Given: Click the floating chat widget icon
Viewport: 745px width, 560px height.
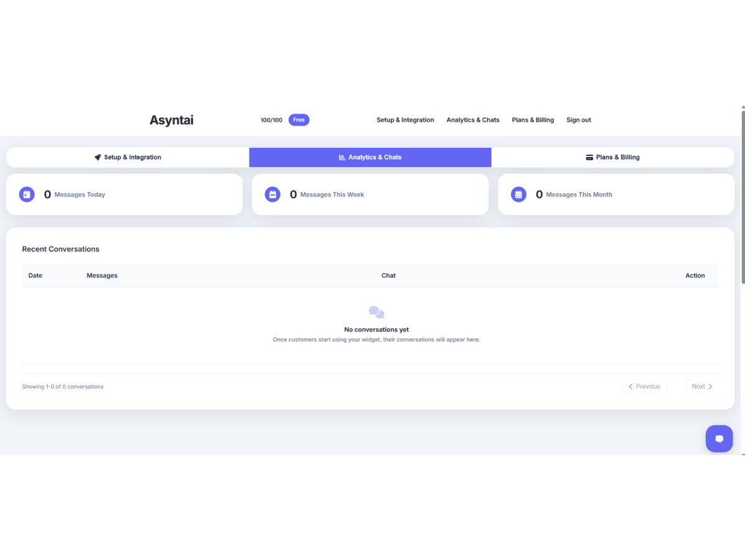Looking at the screenshot, I should [719, 439].
